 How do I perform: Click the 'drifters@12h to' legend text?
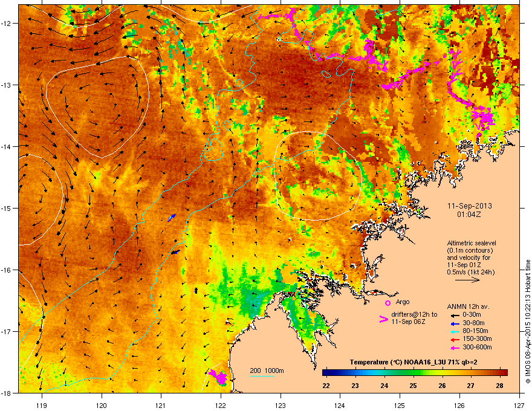click(x=414, y=314)
